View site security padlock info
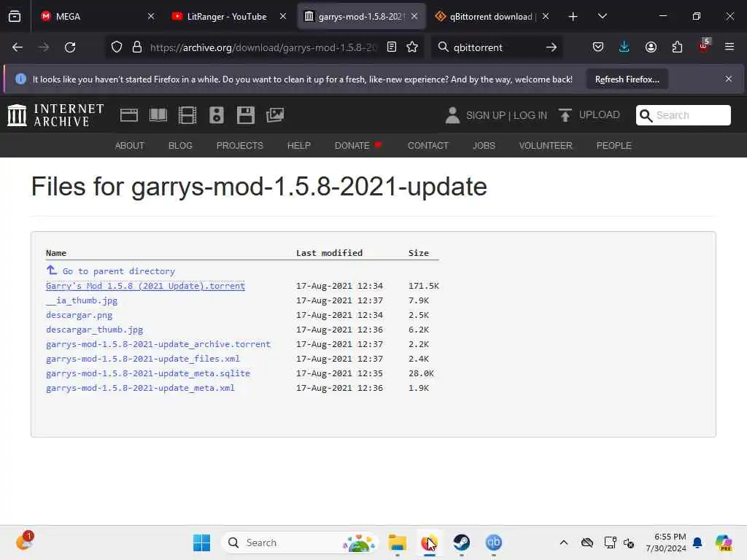747x560 pixels. 137,47
